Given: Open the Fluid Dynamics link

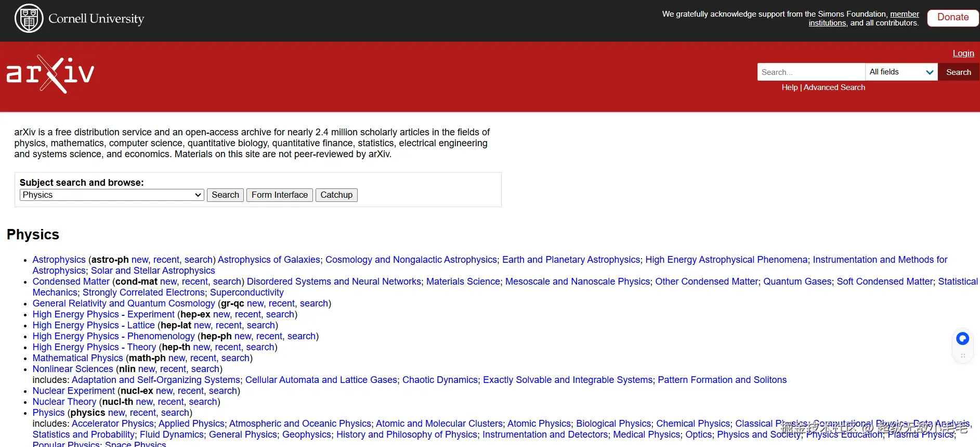Looking at the screenshot, I should pos(172,435).
